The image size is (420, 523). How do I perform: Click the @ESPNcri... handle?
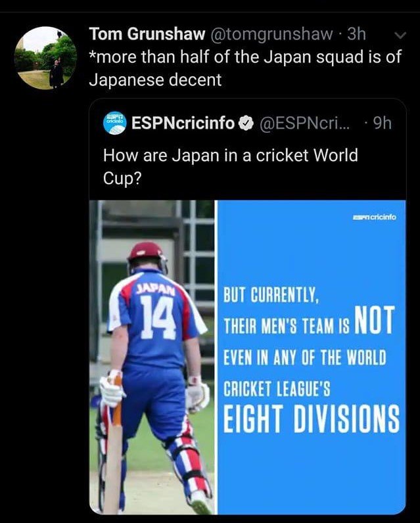[x=300, y=123]
